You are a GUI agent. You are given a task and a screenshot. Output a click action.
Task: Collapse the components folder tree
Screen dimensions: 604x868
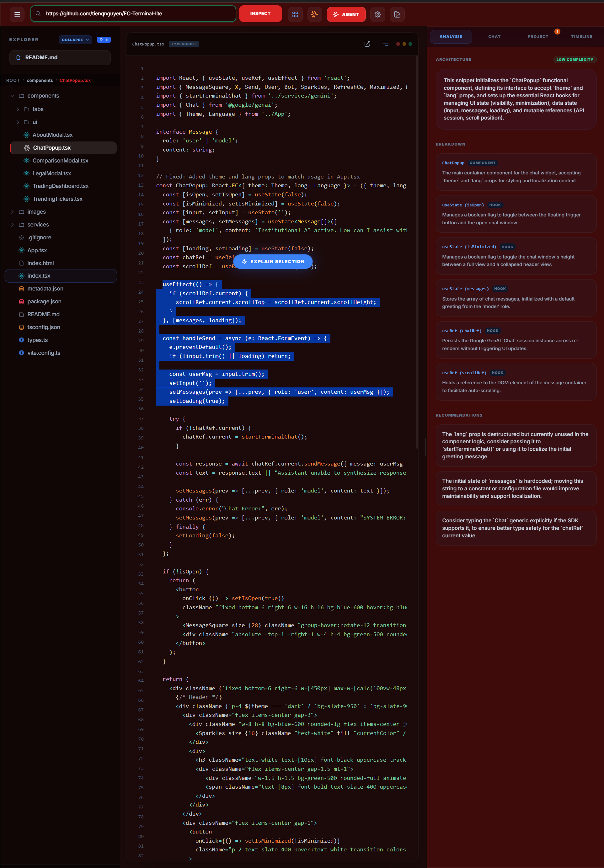[x=13, y=96]
